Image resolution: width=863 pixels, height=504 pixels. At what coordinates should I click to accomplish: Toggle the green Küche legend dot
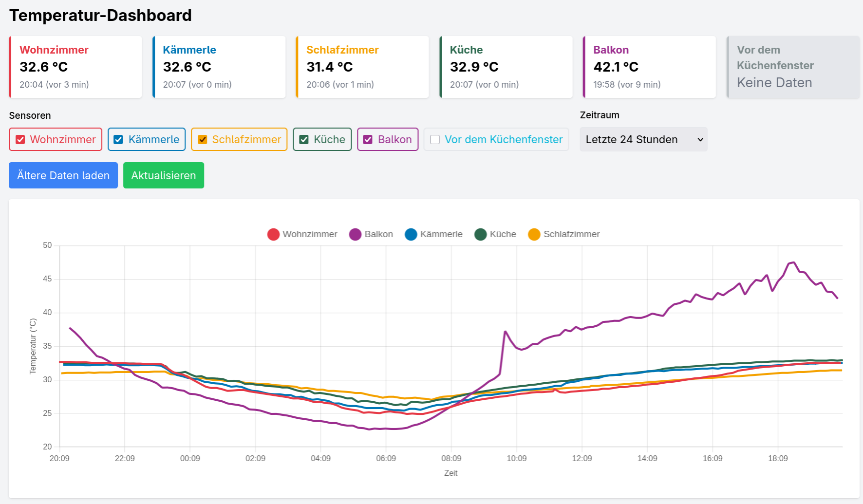click(481, 234)
